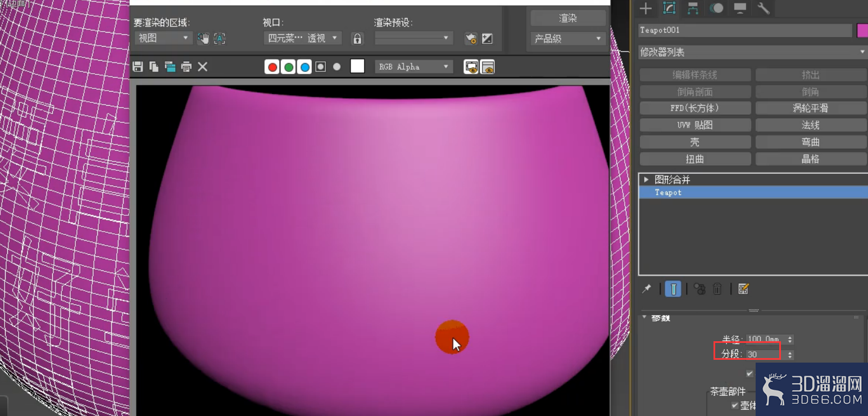The image size is (868, 416).
Task: Toggle UI overlay display icon
Action: [x=471, y=67]
